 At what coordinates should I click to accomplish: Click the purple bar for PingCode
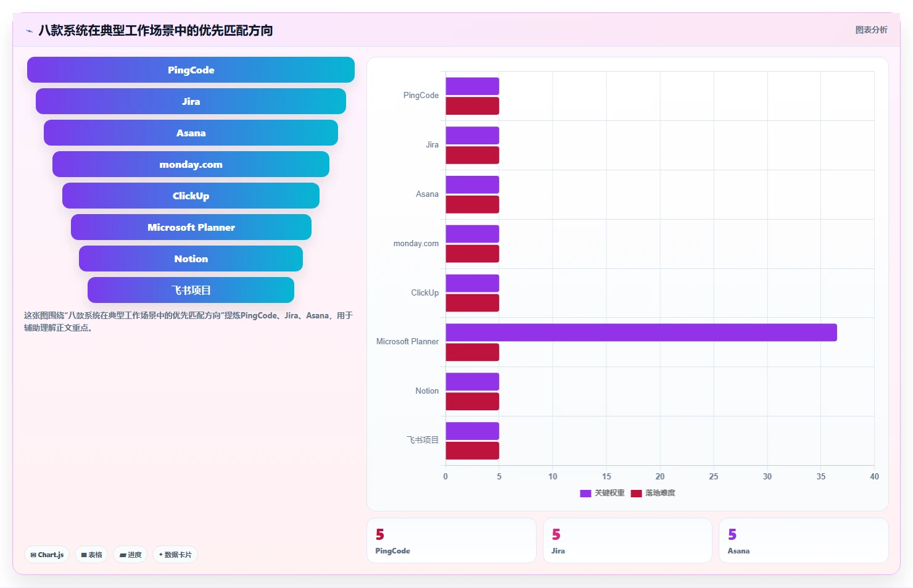(x=472, y=86)
